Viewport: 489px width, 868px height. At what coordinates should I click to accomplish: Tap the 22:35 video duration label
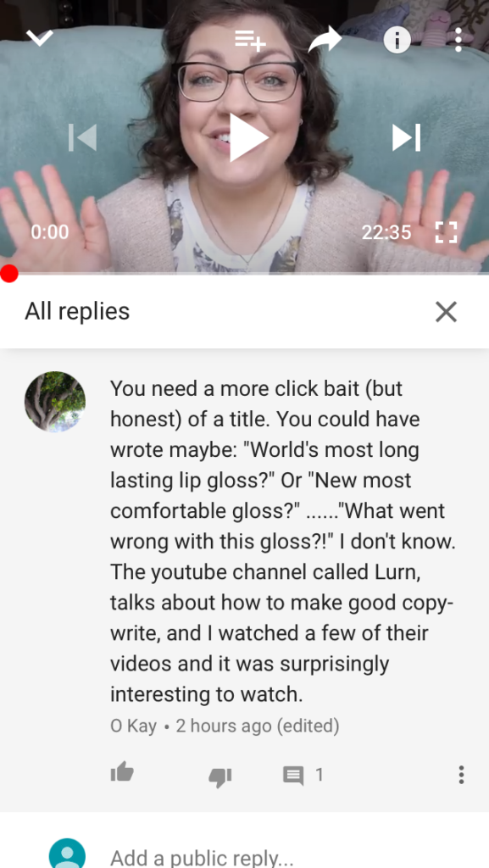tap(386, 232)
